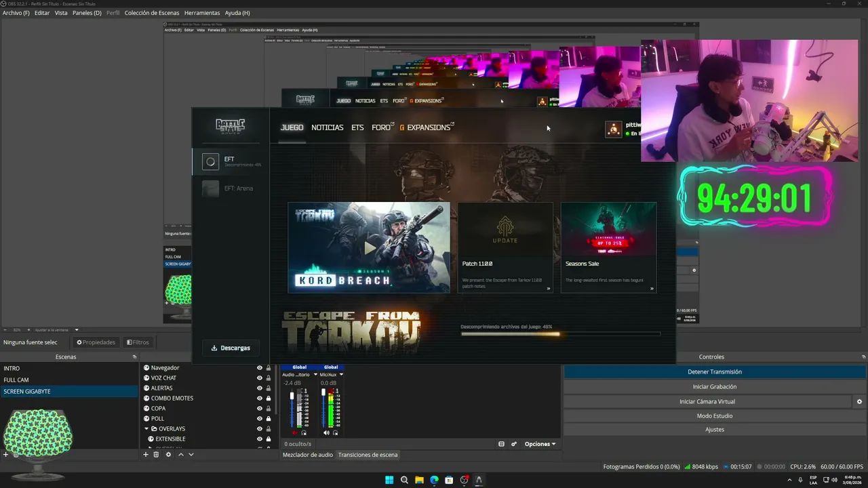Open preview zoom scaling dropdown arrow
The image size is (868, 488).
coord(77,330)
